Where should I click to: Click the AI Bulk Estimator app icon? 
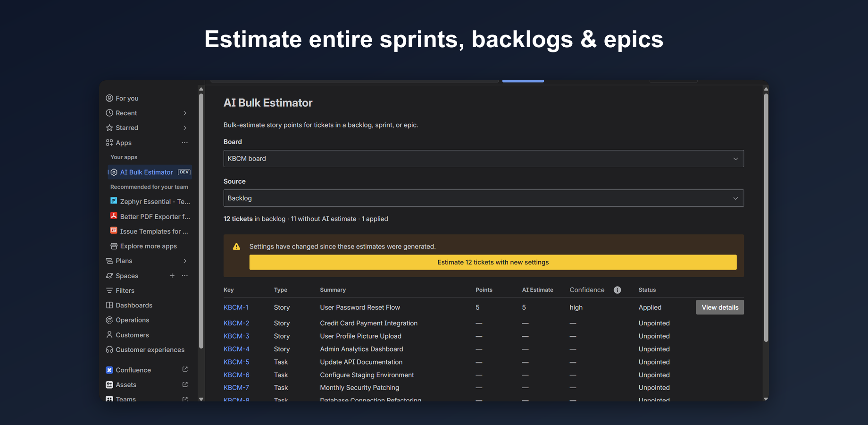click(x=114, y=172)
